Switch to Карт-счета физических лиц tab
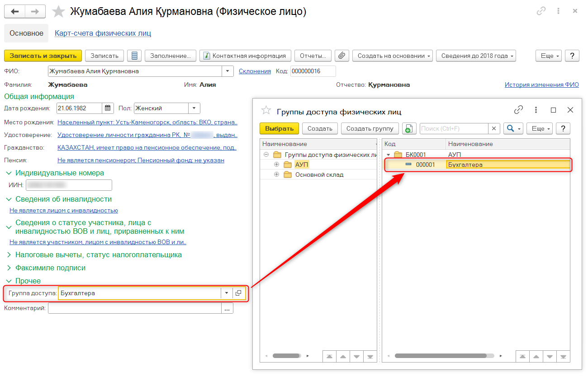 coord(103,33)
